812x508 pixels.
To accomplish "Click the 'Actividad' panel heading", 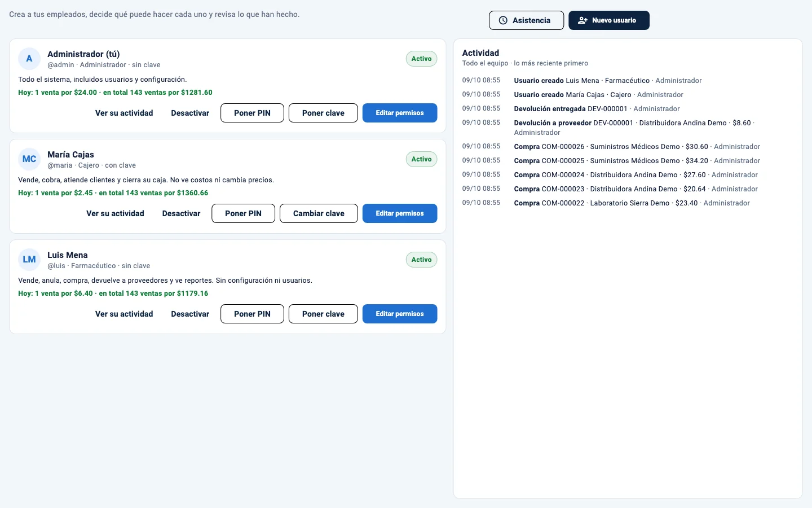I will (480, 53).
